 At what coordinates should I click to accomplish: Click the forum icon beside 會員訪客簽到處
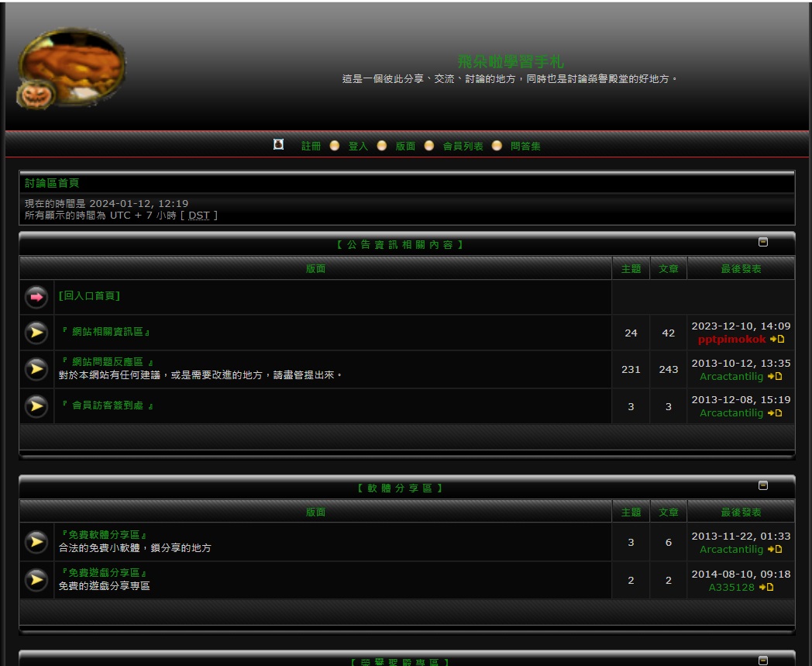(36, 406)
